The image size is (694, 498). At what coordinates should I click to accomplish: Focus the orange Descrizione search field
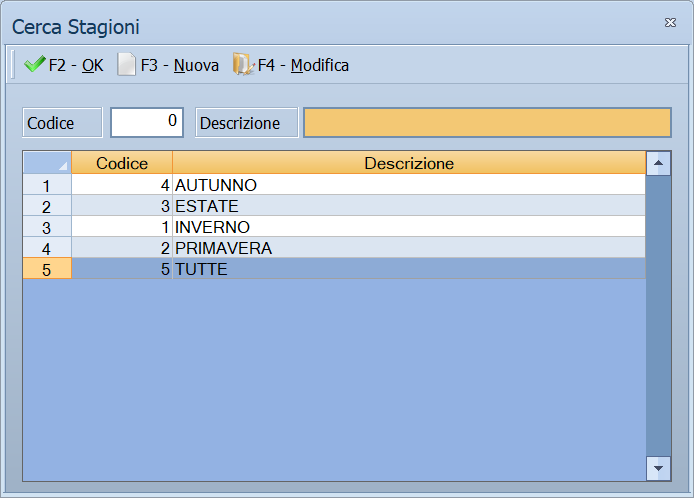click(x=487, y=122)
